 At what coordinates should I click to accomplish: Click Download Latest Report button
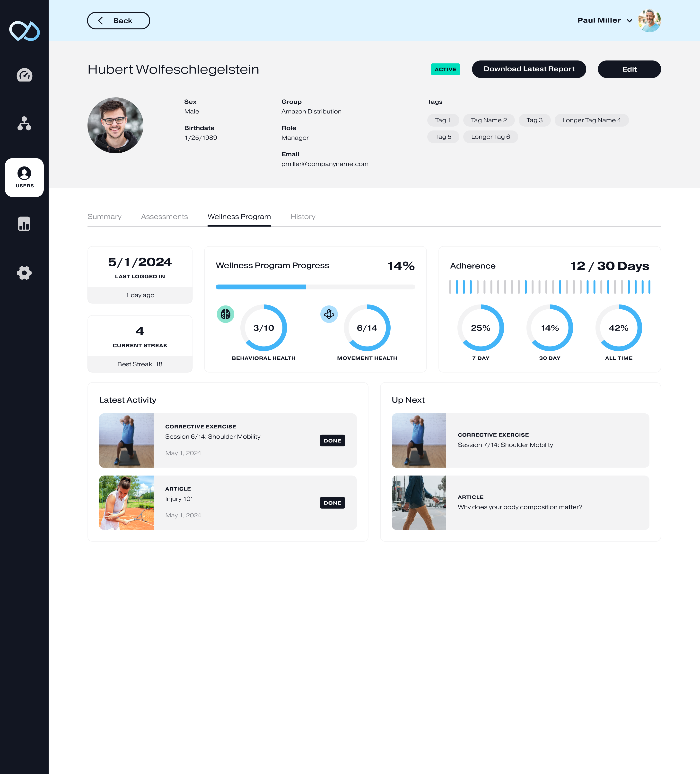[529, 69]
